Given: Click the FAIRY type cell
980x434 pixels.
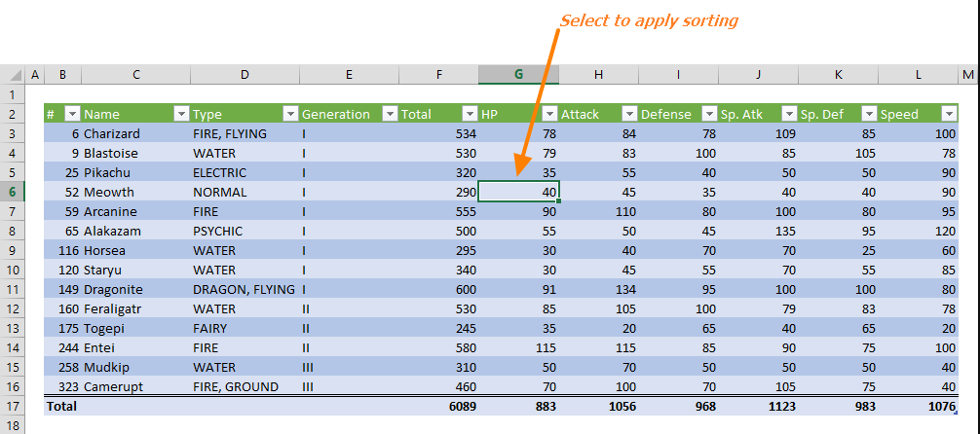Looking at the screenshot, I should [245, 328].
